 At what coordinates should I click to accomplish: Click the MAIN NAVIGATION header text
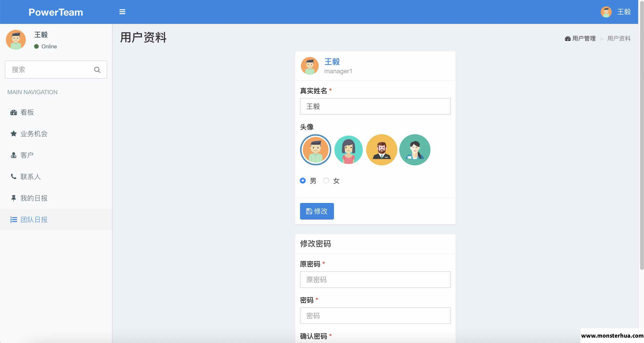click(32, 92)
